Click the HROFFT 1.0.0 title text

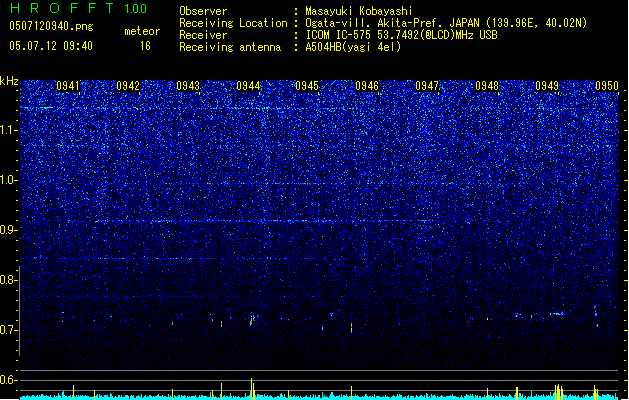point(79,8)
